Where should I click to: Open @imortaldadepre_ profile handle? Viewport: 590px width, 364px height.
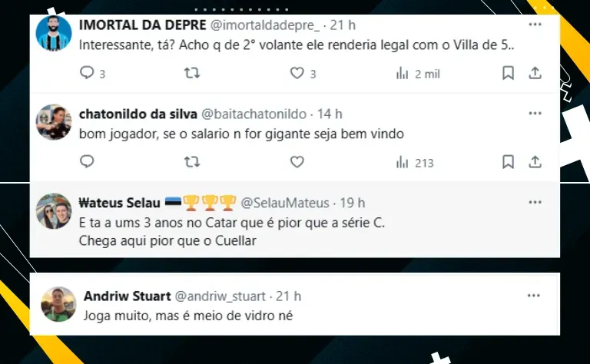coord(265,25)
